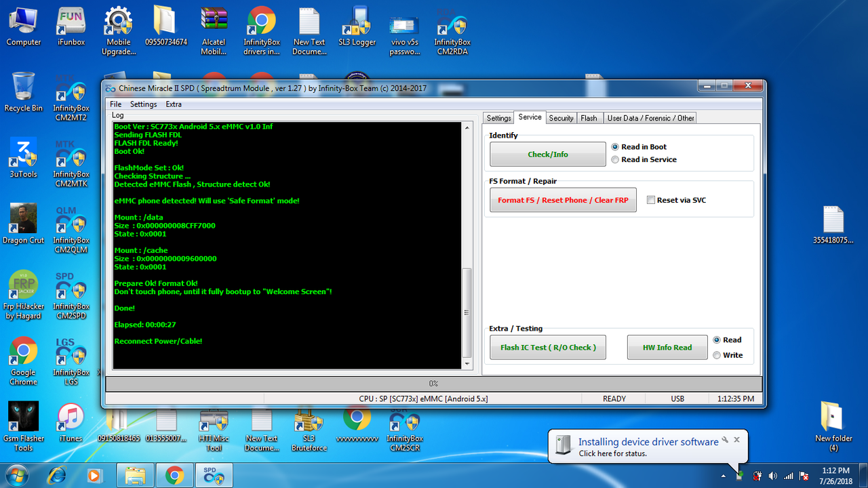Open the Recycle Bin
Image resolution: width=868 pixels, height=488 pixels.
tap(23, 93)
